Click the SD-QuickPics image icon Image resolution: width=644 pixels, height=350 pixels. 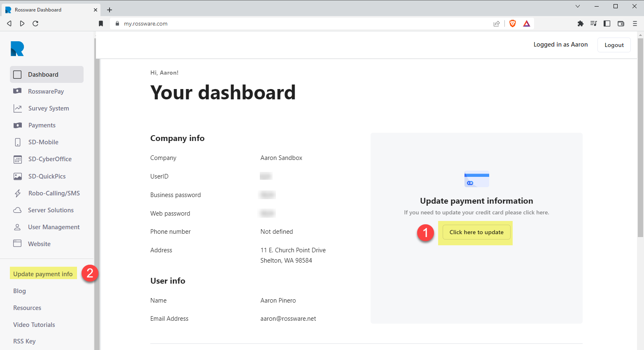pos(17,176)
